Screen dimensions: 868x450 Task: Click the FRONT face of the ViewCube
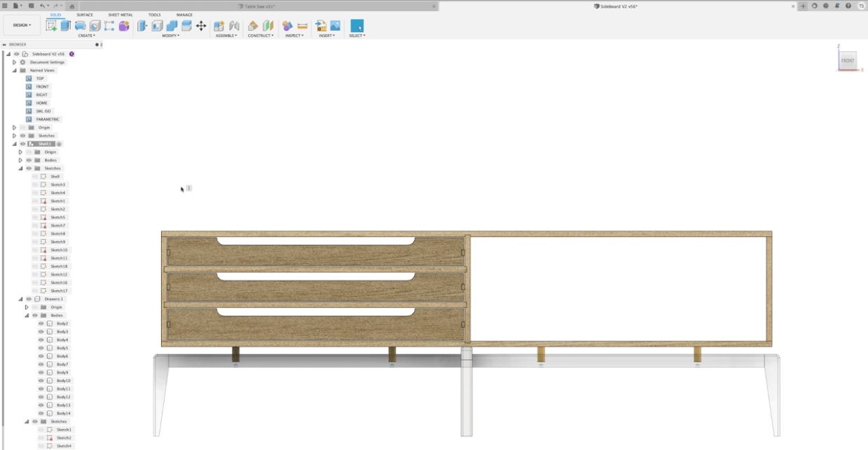847,61
